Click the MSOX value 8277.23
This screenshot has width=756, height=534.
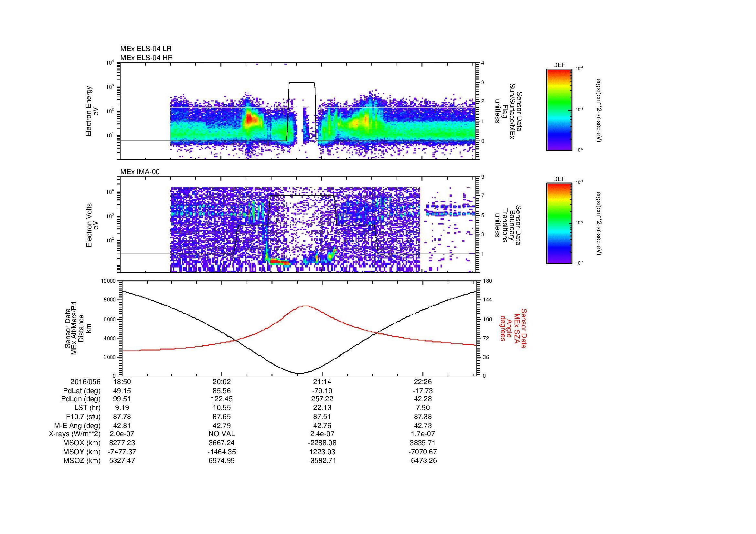click(x=122, y=443)
